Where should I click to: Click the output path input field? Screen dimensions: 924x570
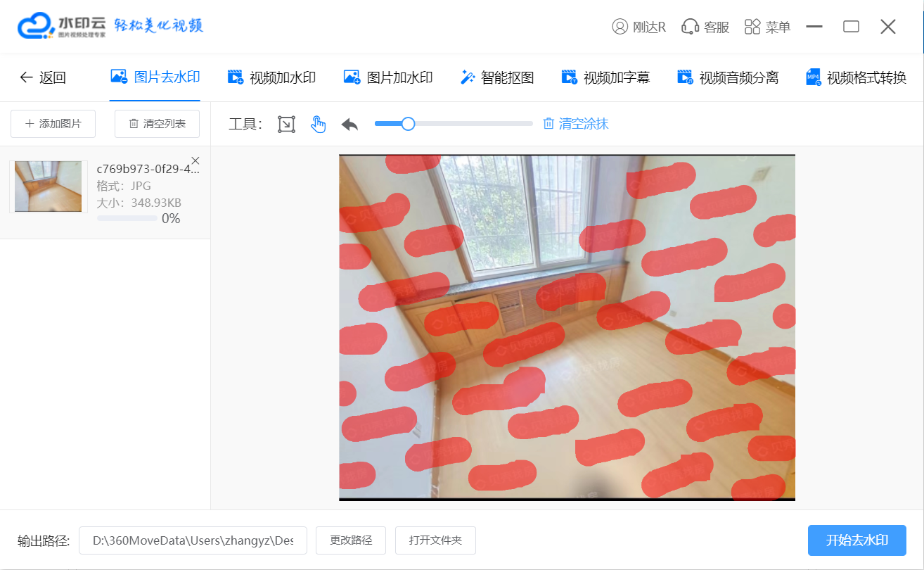193,540
